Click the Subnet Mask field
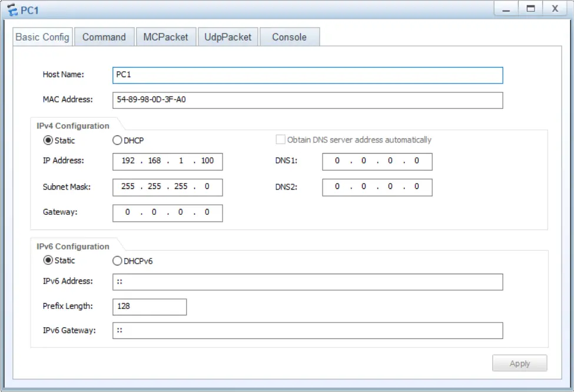 [168, 187]
